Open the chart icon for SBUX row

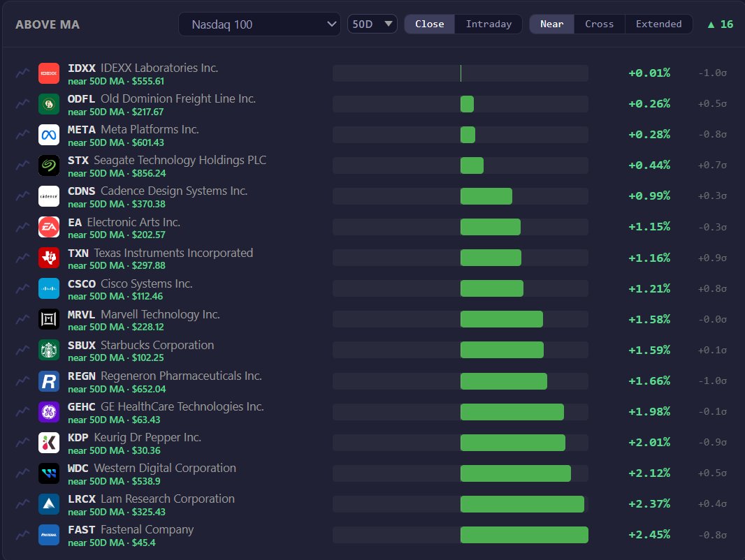pos(22,351)
